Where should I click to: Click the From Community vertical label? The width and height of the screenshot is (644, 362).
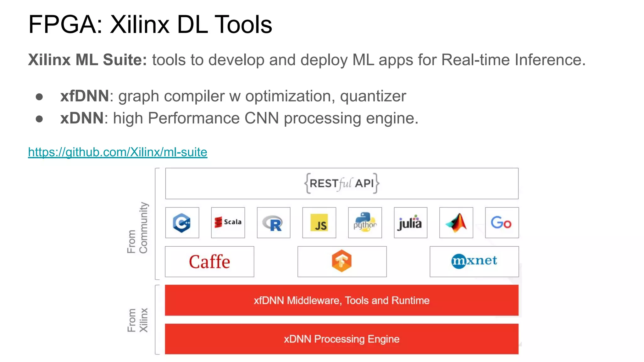pyautogui.click(x=137, y=228)
